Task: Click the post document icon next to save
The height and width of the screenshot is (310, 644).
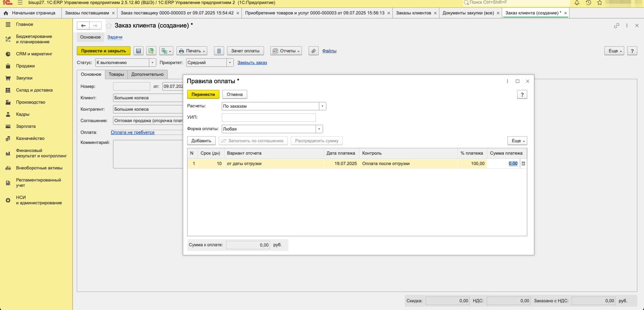Action: tap(151, 51)
